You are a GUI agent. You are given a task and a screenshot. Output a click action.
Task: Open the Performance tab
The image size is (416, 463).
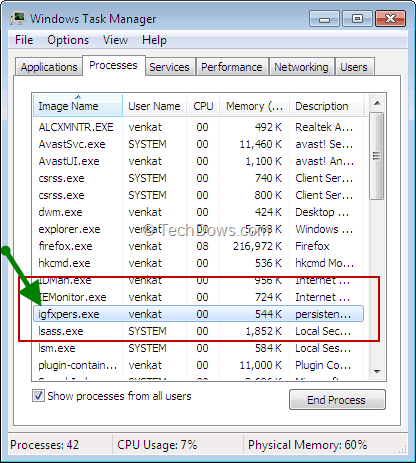[x=232, y=67]
